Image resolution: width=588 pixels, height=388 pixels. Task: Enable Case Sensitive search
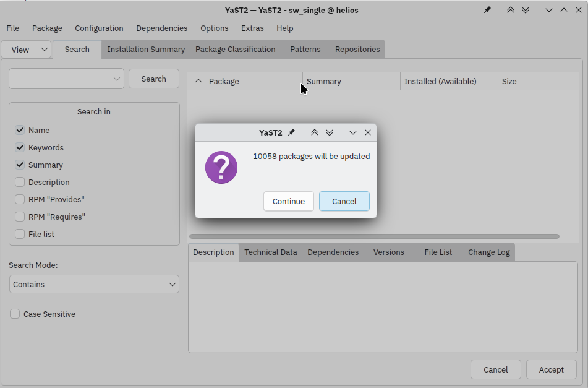tap(15, 314)
